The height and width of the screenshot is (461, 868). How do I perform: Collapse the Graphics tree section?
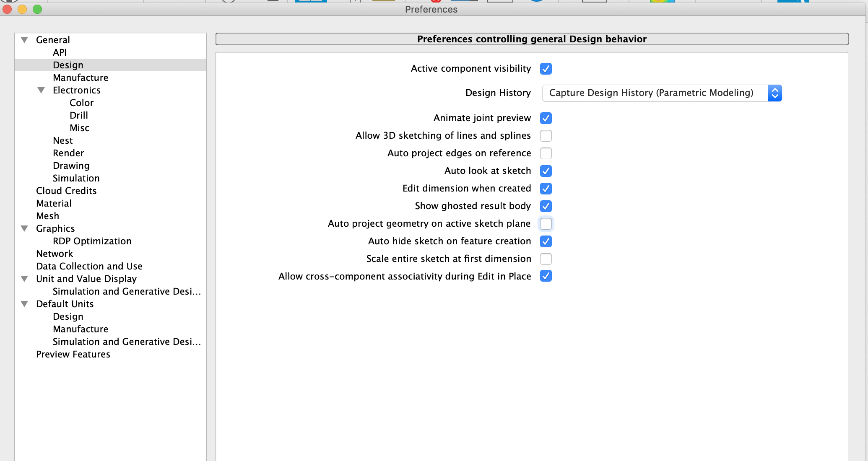click(24, 228)
